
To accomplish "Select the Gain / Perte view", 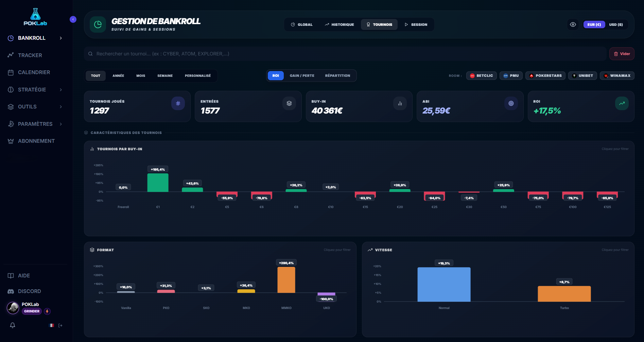I will (x=302, y=76).
